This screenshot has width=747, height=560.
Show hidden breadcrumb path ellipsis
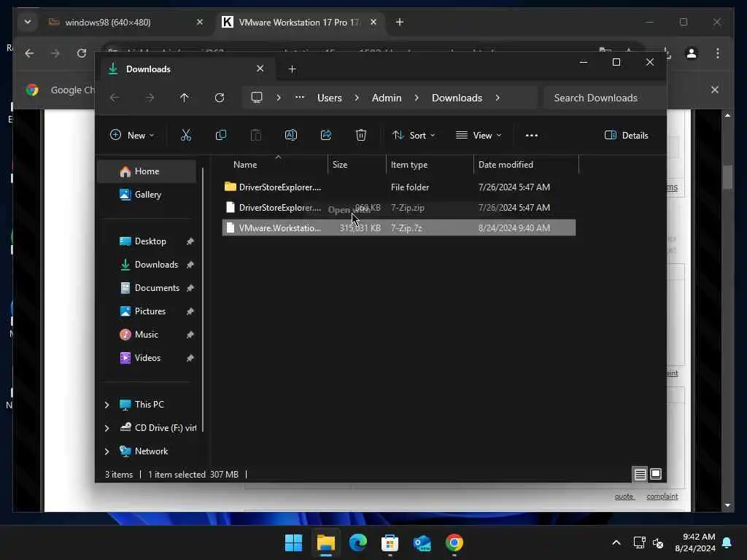[300, 97]
